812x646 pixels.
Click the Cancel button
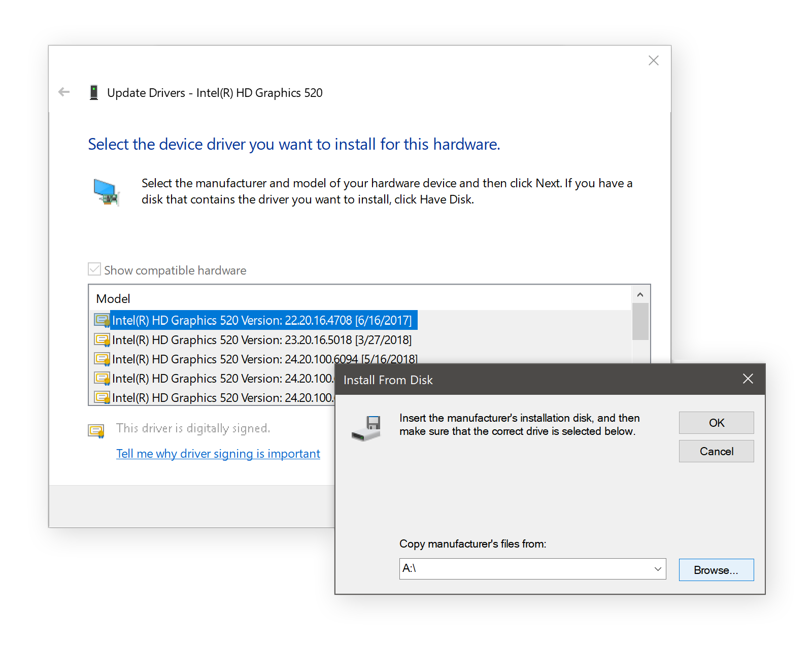(716, 451)
